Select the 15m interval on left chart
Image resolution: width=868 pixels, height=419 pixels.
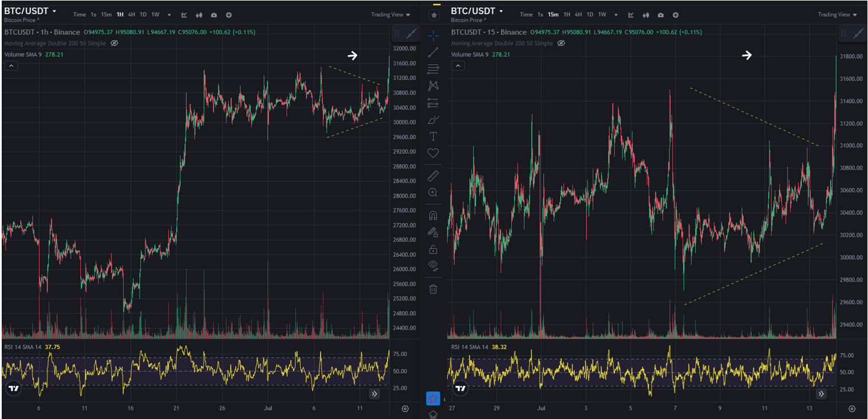point(106,14)
